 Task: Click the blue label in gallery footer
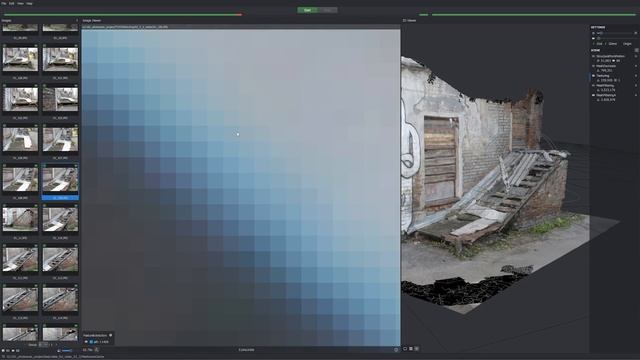point(67,350)
